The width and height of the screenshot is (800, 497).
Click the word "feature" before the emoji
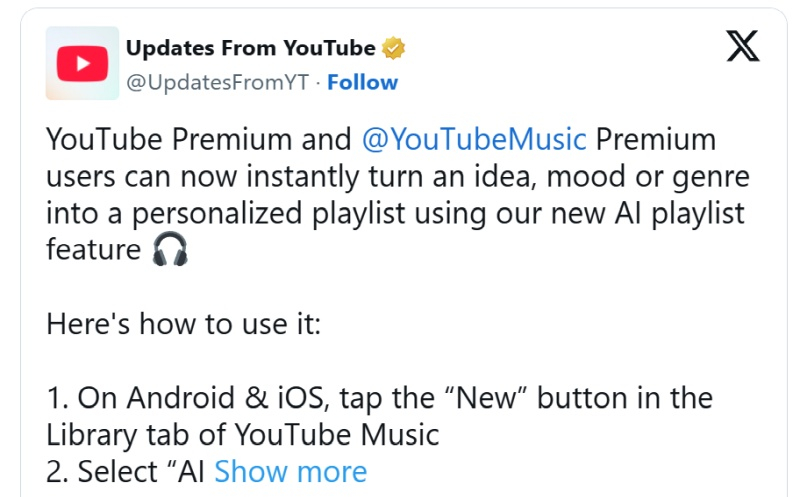pyautogui.click(x=93, y=250)
